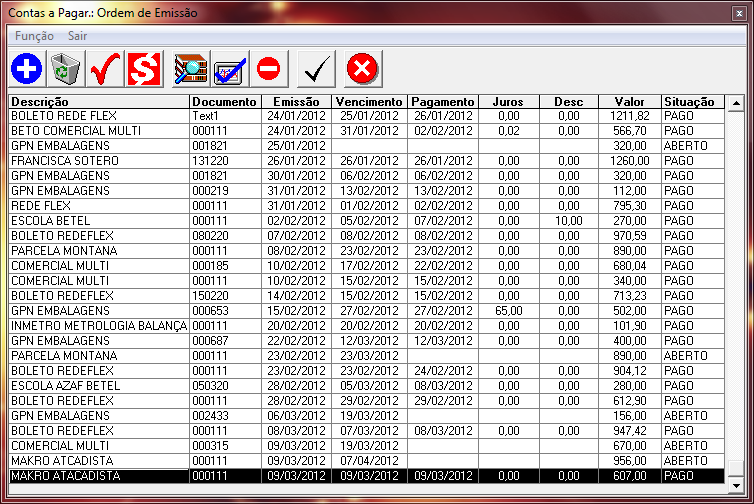Click the Valor cell 970,59
Screen dimensions: 754x504
click(x=629, y=236)
